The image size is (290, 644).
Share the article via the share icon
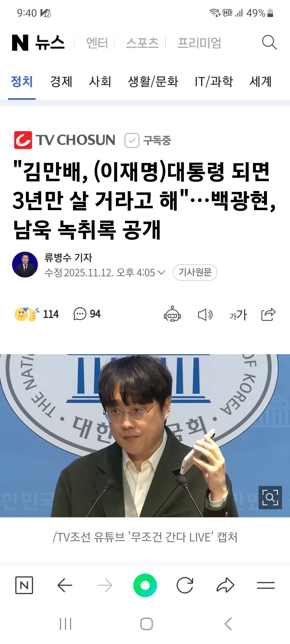tap(269, 314)
